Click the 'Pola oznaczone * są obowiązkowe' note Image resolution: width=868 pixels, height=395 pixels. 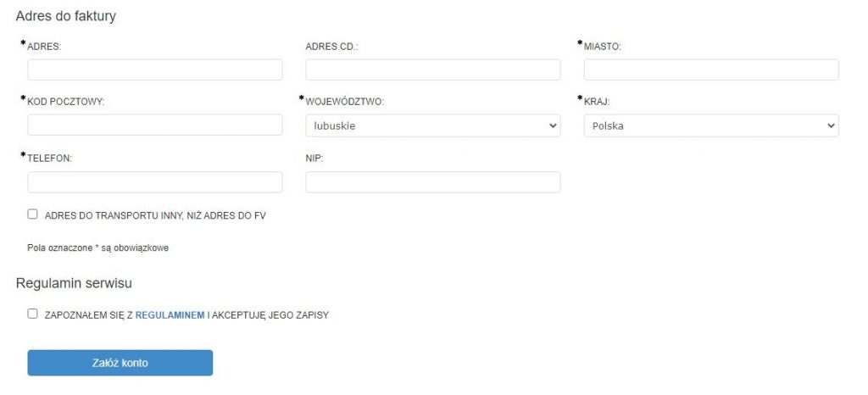(x=98, y=248)
